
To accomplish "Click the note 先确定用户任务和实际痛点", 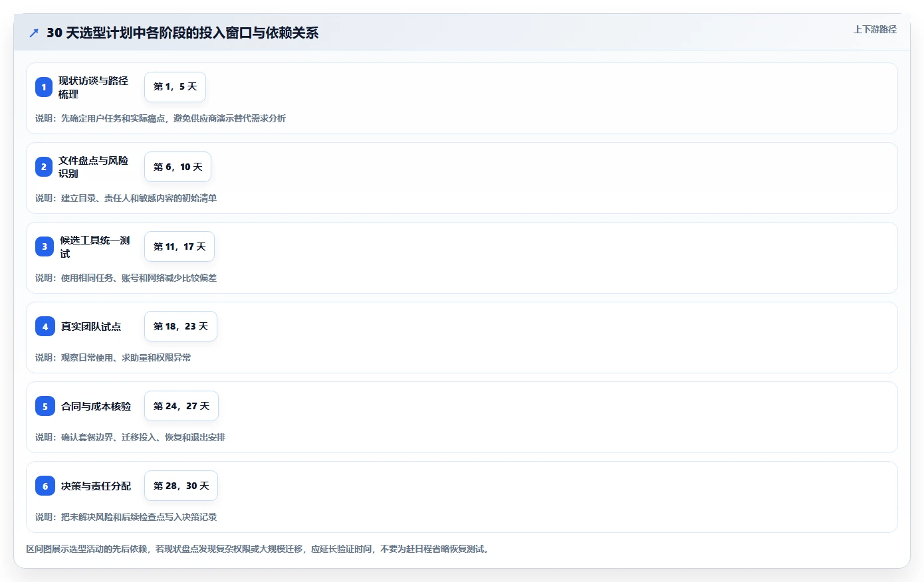I will [113, 118].
